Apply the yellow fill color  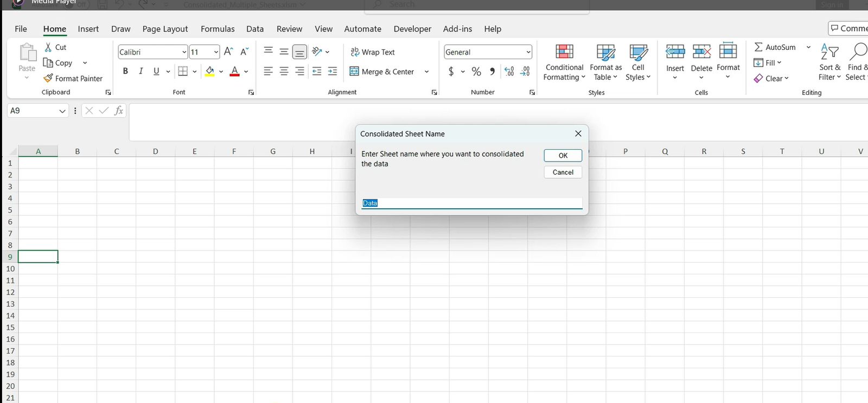[x=210, y=72]
